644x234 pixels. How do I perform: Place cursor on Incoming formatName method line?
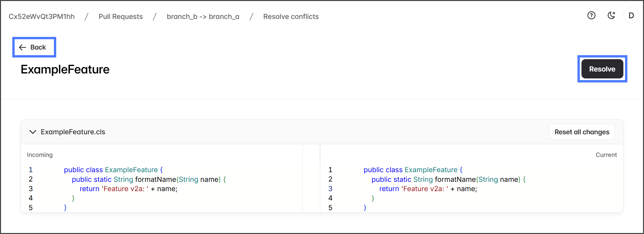coord(149,179)
